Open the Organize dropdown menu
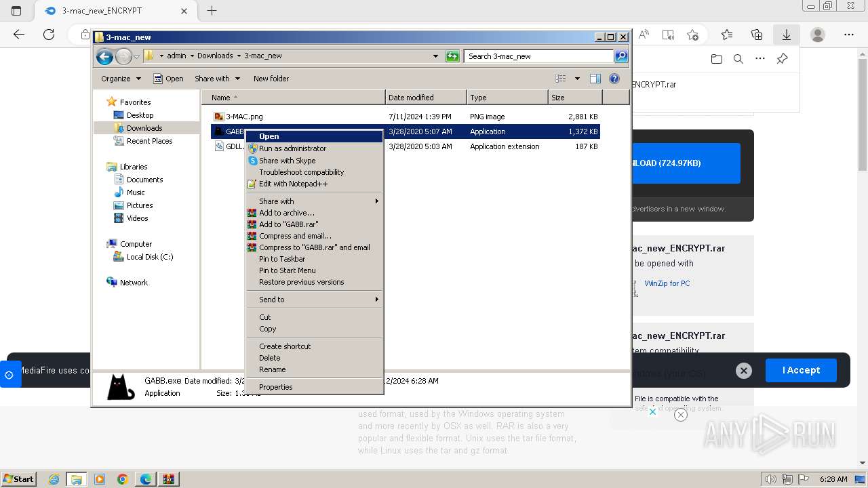This screenshot has height=488, width=868. 121,79
